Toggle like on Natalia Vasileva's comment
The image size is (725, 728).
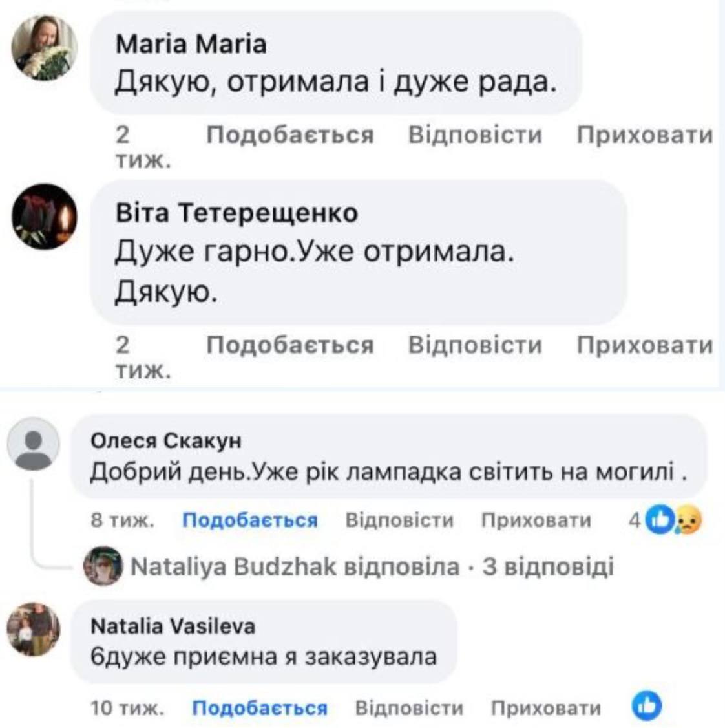tap(260, 708)
